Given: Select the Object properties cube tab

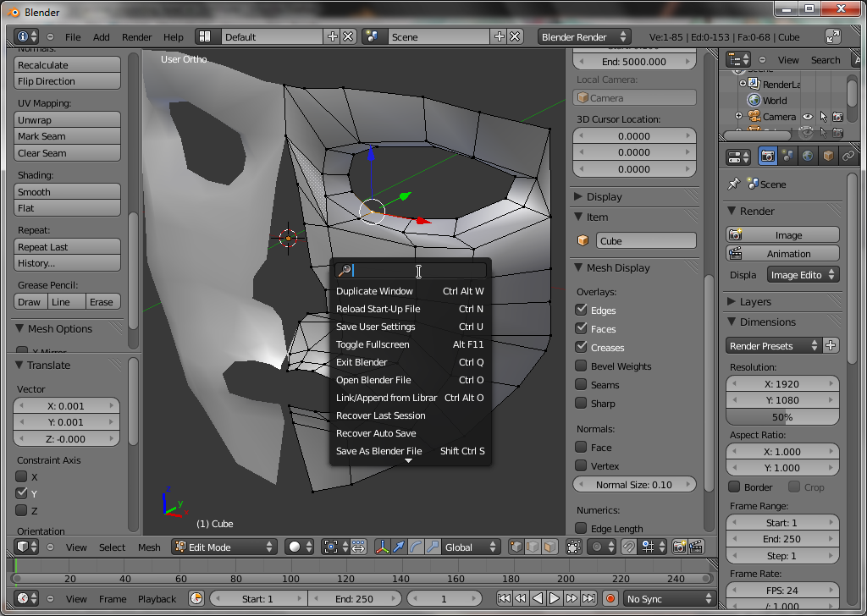Looking at the screenshot, I should (828, 157).
